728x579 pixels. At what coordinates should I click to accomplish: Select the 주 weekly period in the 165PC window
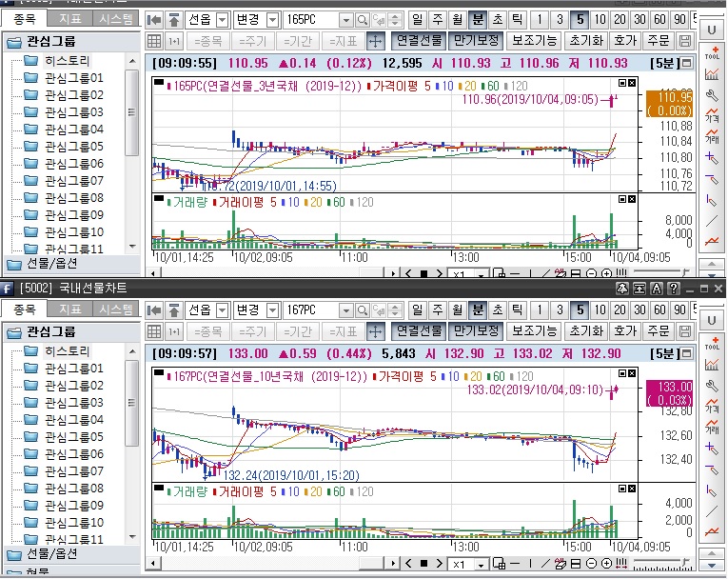438,19
